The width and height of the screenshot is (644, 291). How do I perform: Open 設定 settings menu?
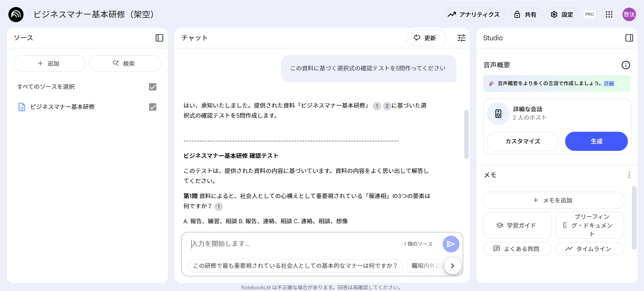[562, 14]
